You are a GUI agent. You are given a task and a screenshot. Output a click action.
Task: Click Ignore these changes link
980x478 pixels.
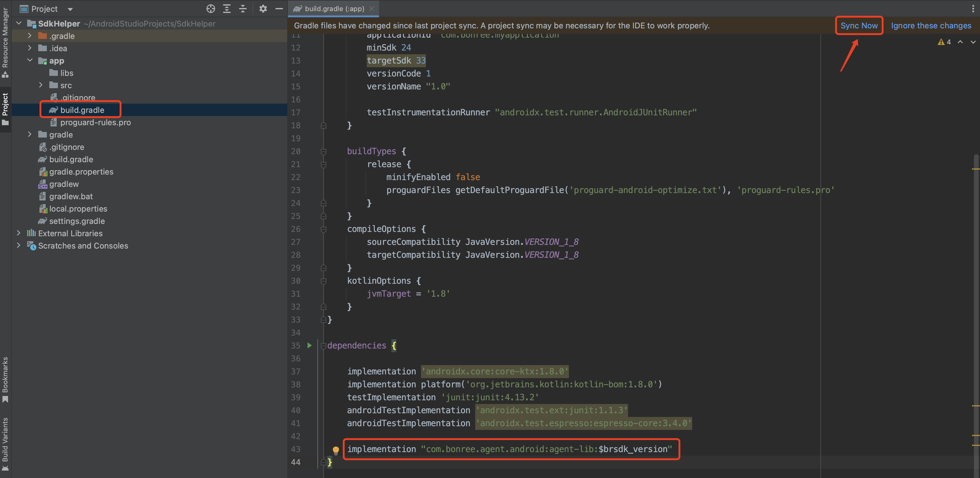click(931, 26)
